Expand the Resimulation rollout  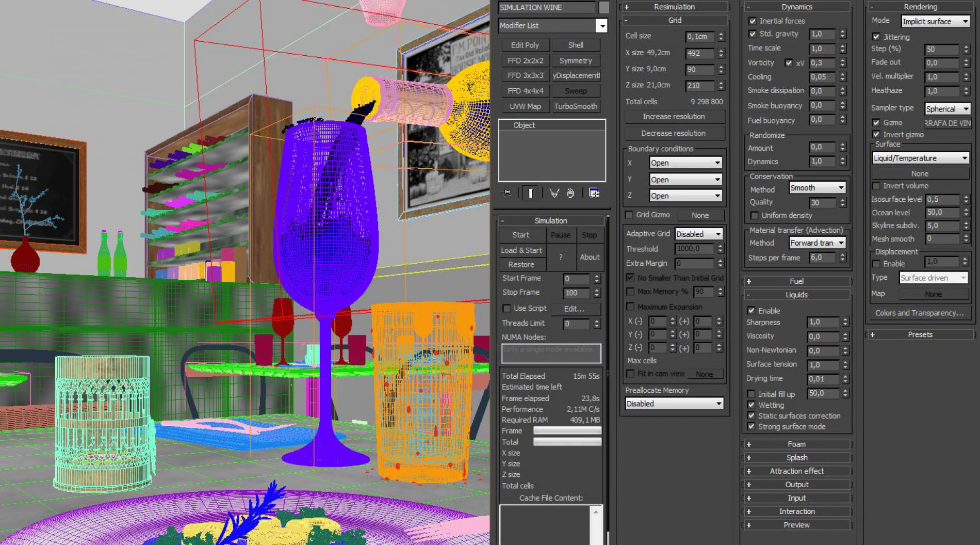(x=674, y=7)
